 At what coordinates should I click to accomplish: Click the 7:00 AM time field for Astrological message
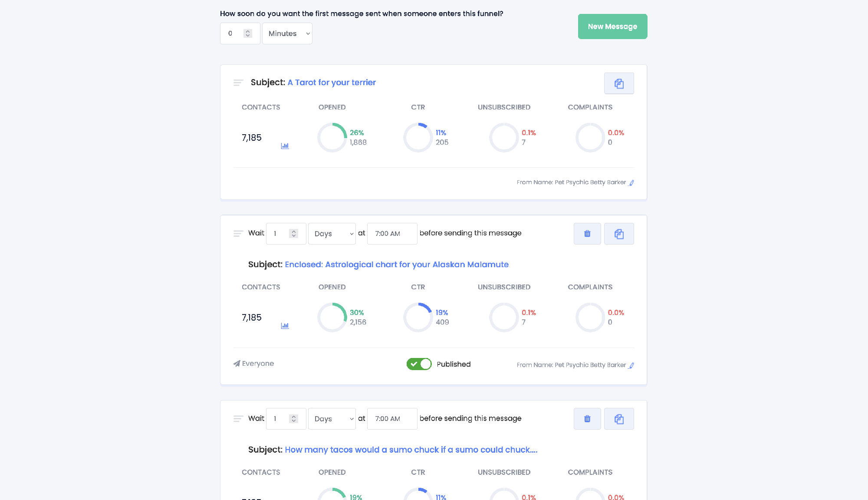pos(392,234)
